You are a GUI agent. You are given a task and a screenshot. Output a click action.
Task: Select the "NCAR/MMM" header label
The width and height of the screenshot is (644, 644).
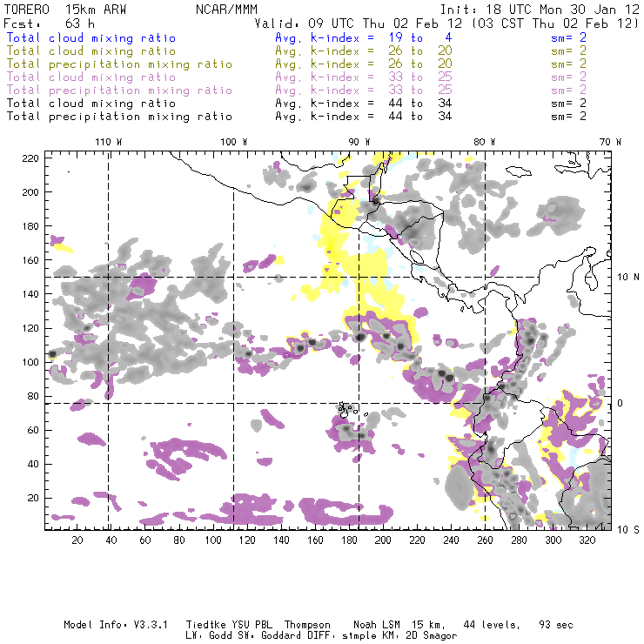click(226, 10)
